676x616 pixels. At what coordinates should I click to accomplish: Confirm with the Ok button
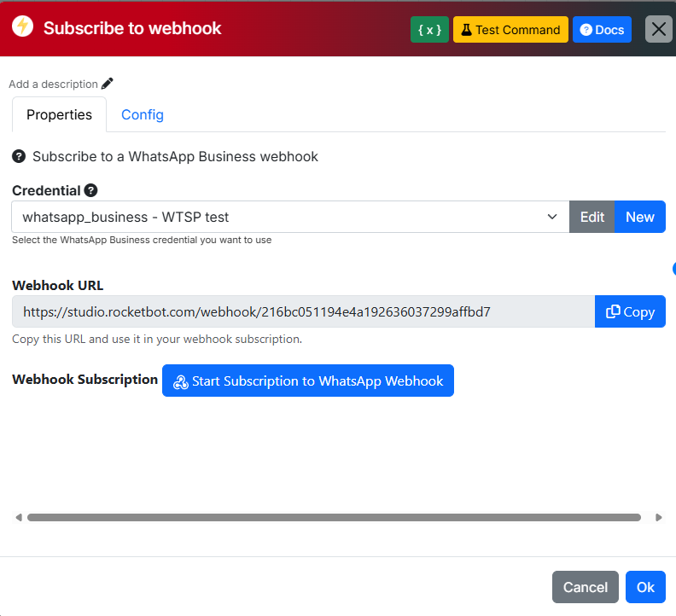(x=645, y=587)
